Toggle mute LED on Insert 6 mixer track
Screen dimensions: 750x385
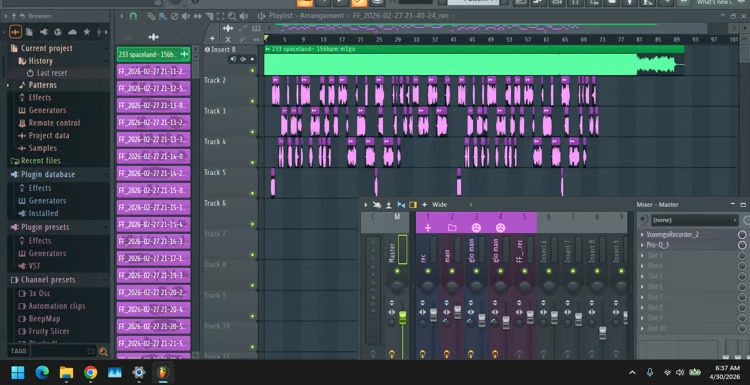(549, 271)
